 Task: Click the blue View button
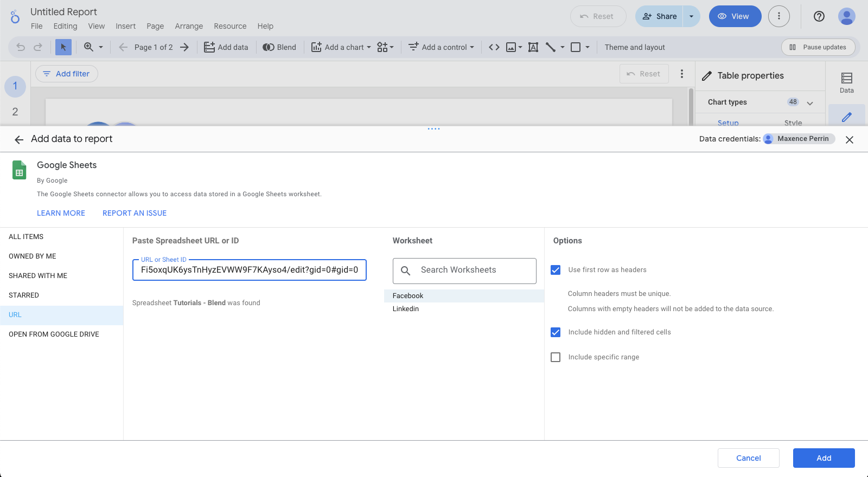735,16
